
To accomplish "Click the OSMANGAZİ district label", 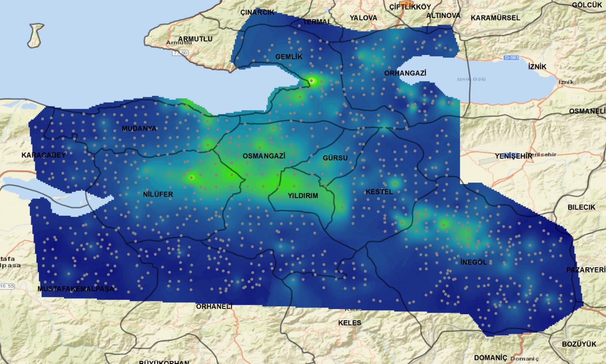I will pos(264,156).
